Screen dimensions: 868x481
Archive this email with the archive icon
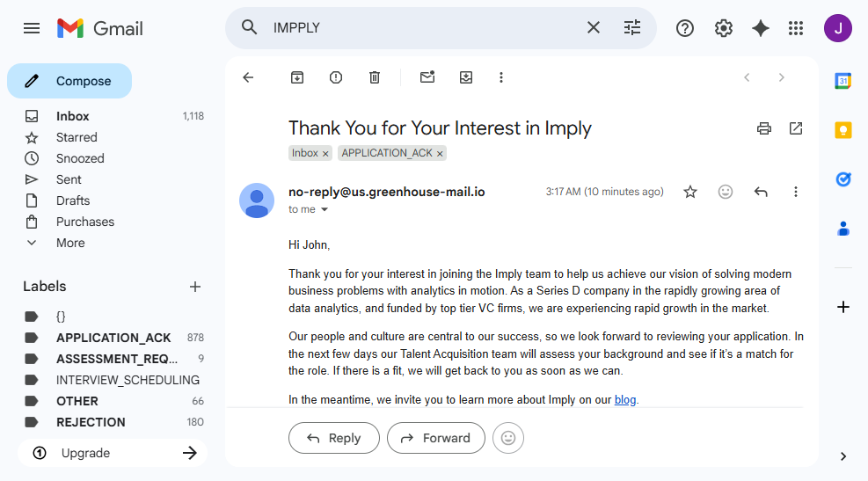(x=297, y=77)
